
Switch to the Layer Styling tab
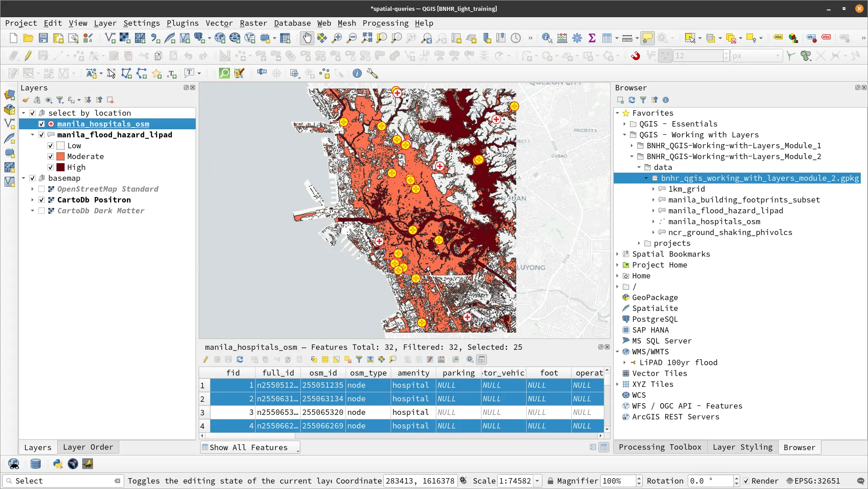pyautogui.click(x=742, y=447)
